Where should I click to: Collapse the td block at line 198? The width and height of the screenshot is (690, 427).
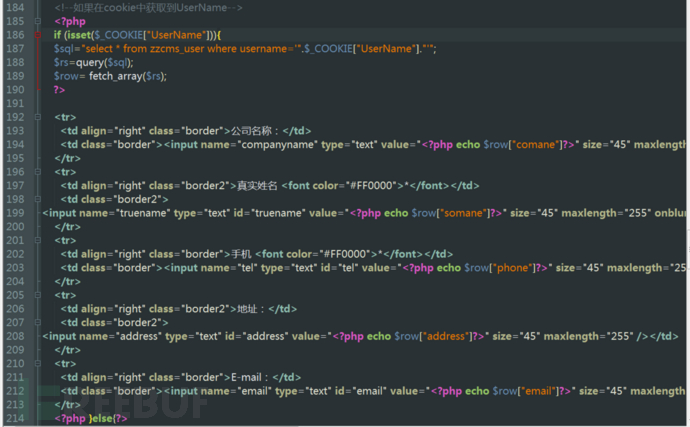pos(38,199)
